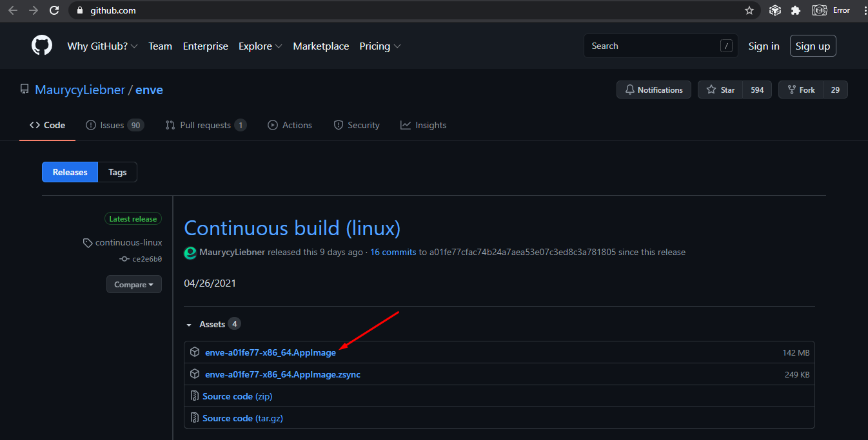Open the 594 stargazers count
Screen dimensions: 868x440
coord(757,90)
